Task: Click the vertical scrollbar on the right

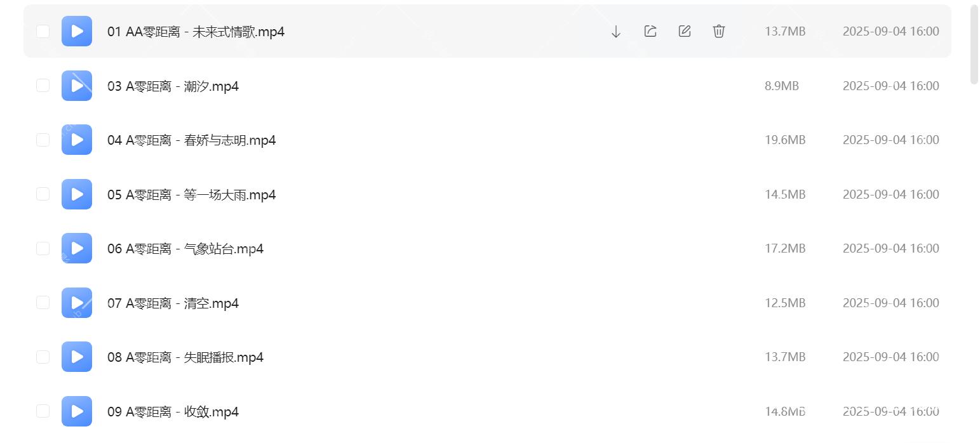Action: [973, 44]
